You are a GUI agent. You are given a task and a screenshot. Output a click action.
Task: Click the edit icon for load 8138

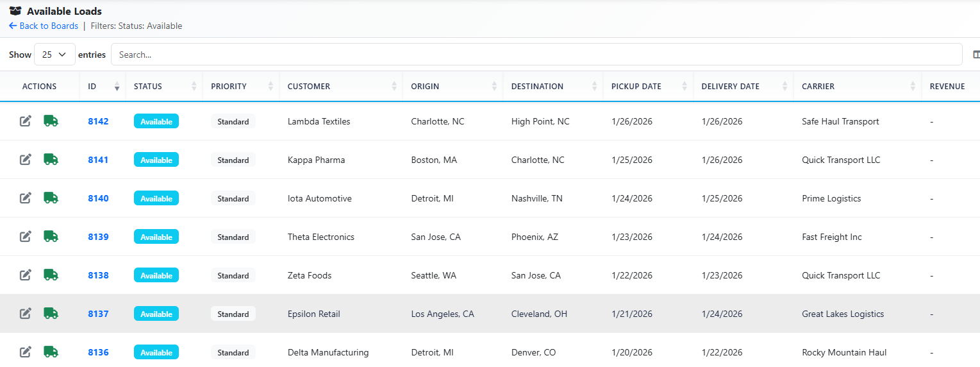pyautogui.click(x=26, y=275)
